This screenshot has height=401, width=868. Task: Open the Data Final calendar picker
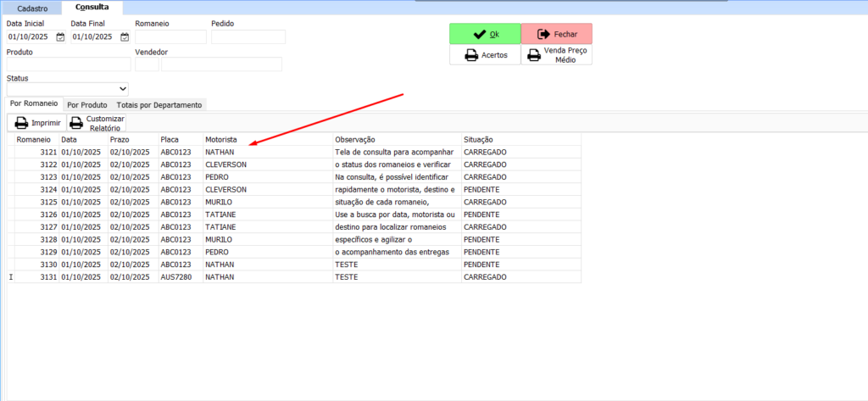[x=125, y=37]
